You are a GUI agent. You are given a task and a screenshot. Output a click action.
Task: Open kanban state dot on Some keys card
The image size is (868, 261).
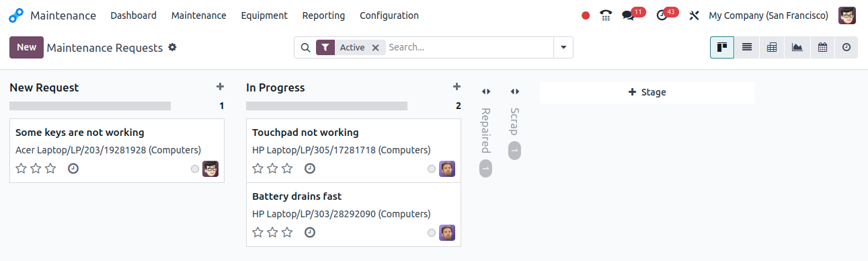coord(195,169)
